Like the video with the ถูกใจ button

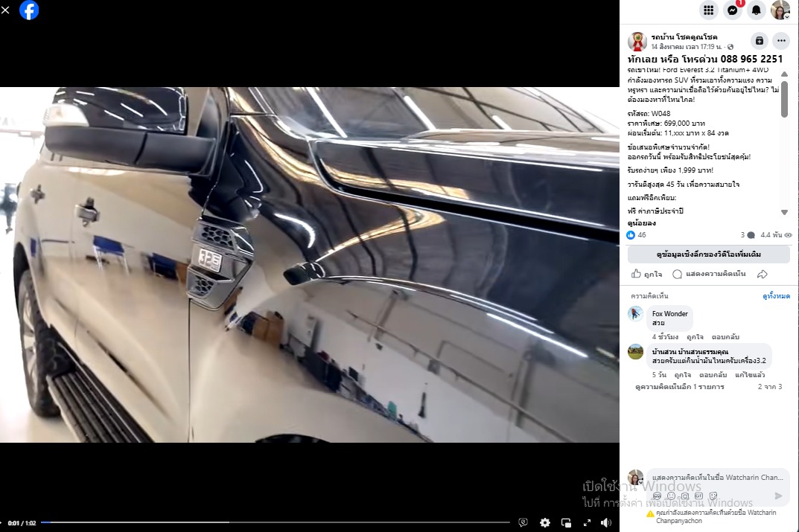point(646,274)
